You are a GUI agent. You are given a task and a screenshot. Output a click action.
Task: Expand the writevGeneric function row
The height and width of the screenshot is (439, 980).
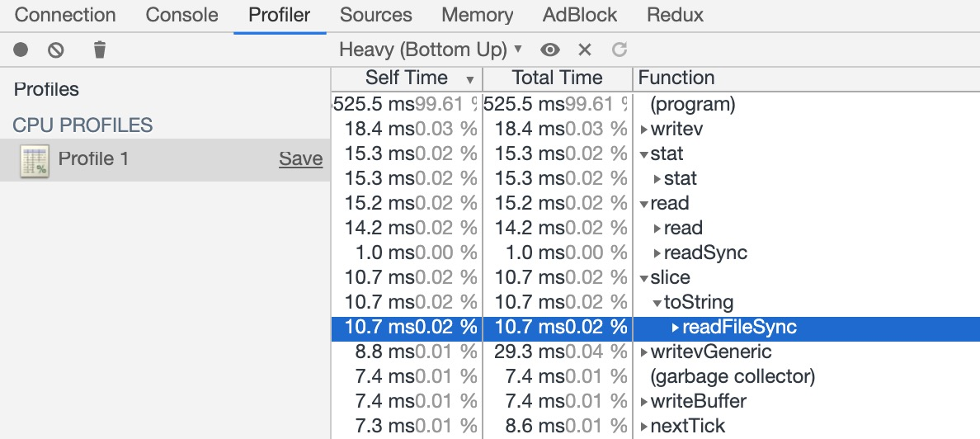coord(644,352)
